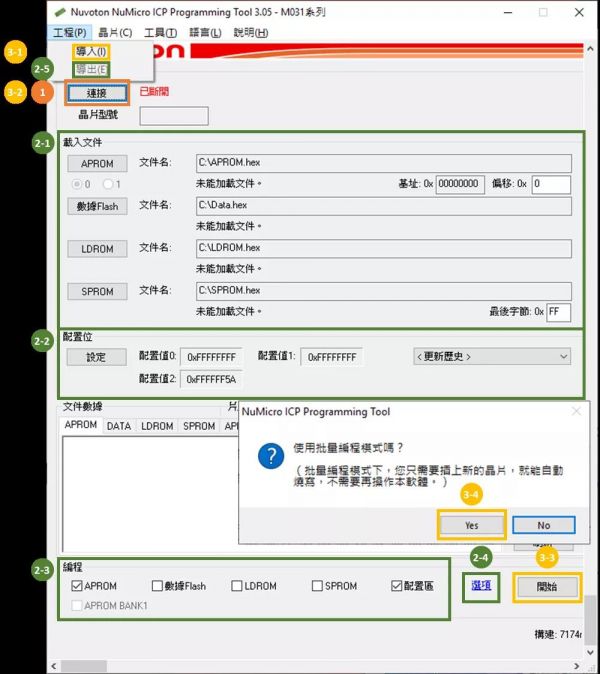Image resolution: width=600 pixels, height=674 pixels.
Task: Open the 工程(P) menu
Action: (69, 33)
